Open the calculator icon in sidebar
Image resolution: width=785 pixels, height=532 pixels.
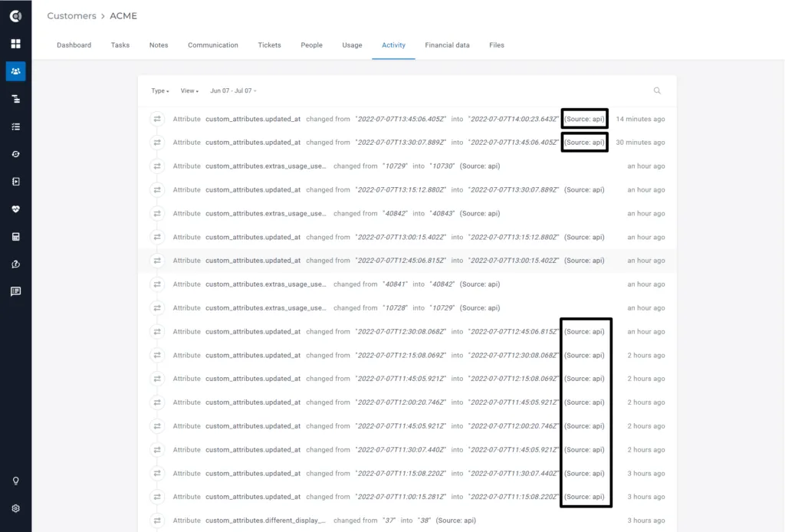[15, 237]
